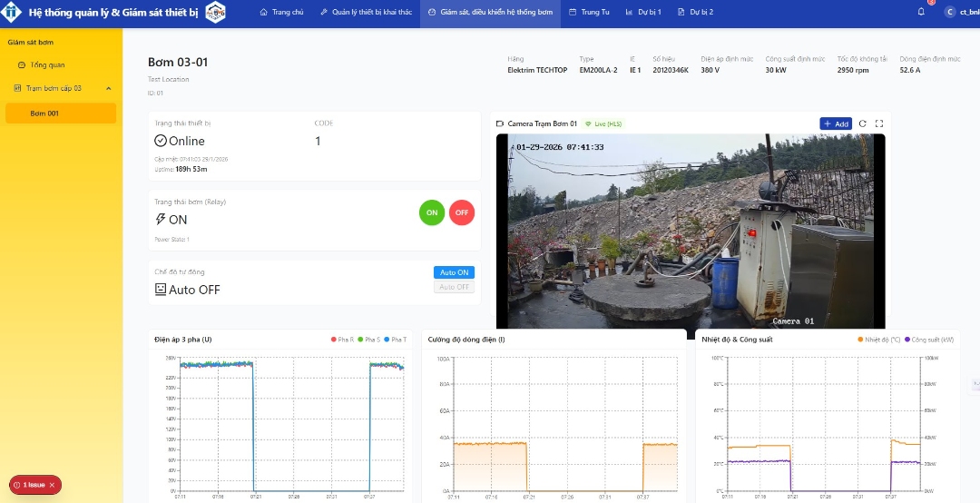Go to Trang chủ menu
This screenshot has width=980, height=503.
(x=282, y=12)
